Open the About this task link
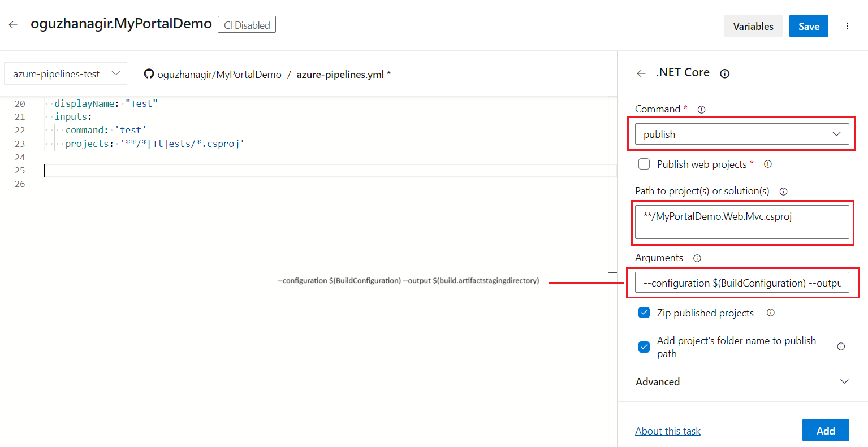The height and width of the screenshot is (447, 868). click(x=668, y=431)
